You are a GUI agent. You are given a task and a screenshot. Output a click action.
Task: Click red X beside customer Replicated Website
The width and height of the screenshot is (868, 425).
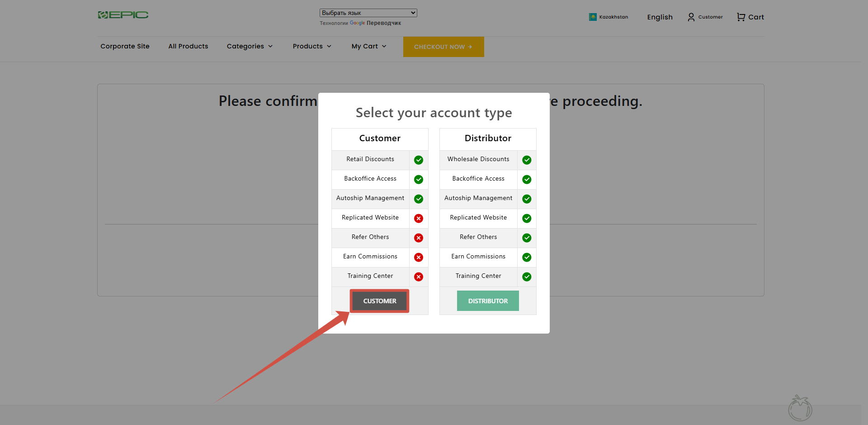tap(419, 218)
